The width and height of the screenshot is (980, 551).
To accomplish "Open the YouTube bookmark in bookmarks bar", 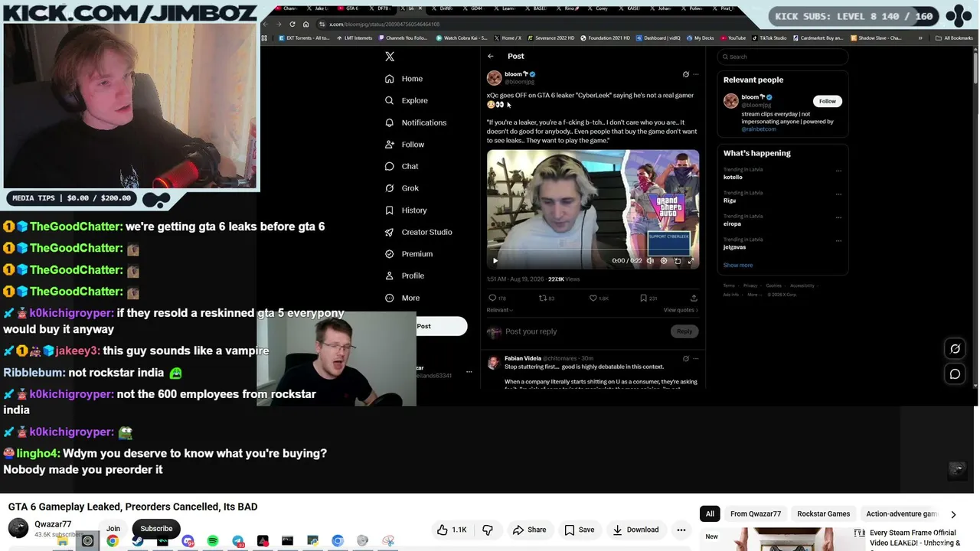I will tap(732, 38).
